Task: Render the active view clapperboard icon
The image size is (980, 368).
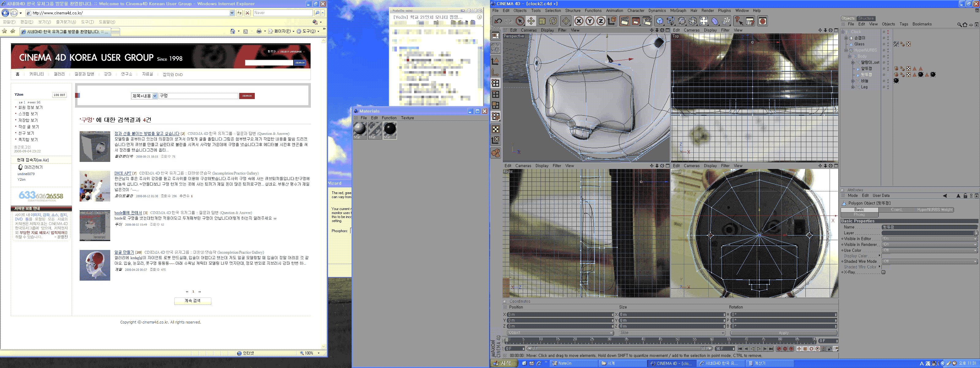Action: click(624, 21)
